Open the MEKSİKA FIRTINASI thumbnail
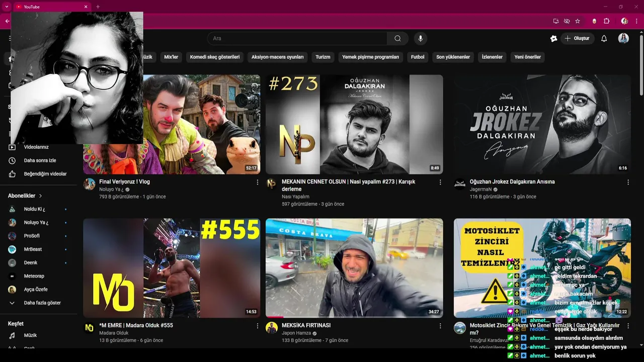The width and height of the screenshot is (644, 362). click(354, 268)
